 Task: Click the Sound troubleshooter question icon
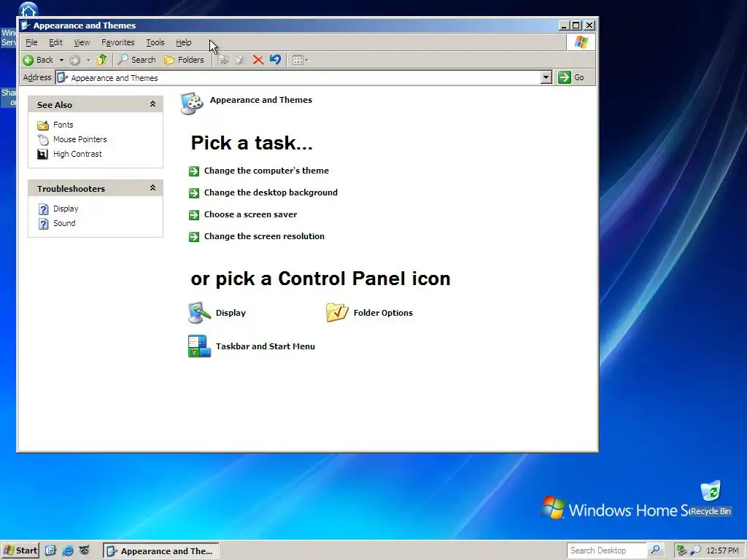point(43,224)
